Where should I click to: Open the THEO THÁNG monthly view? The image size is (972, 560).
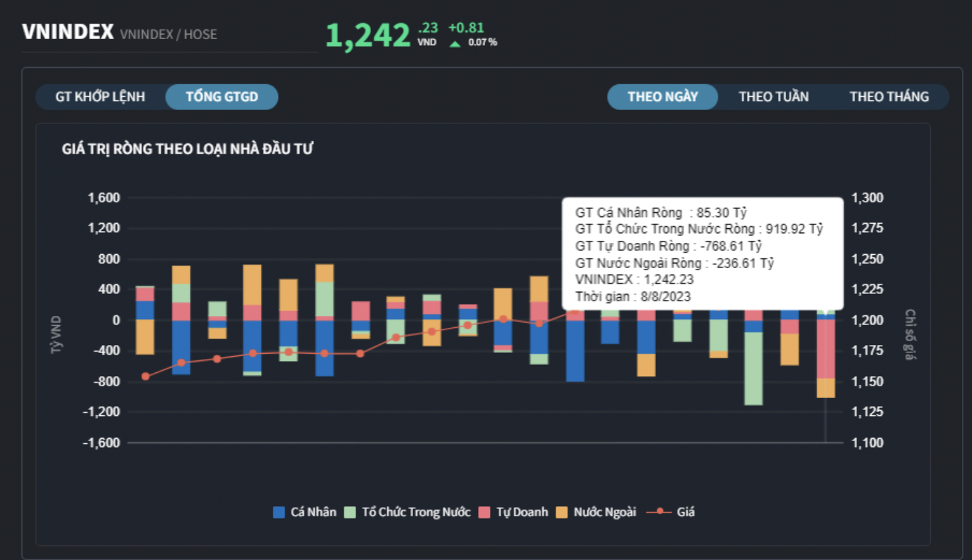(x=889, y=97)
